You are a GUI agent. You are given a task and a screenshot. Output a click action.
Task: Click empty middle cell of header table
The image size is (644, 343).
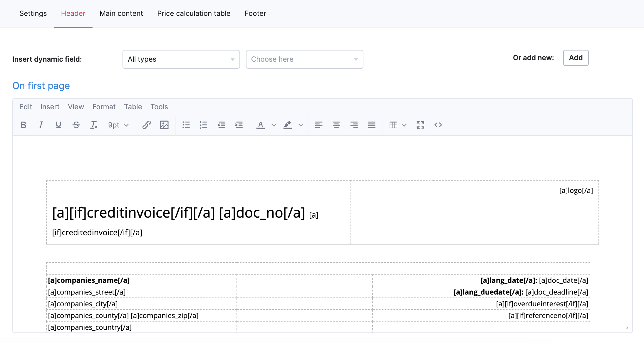click(392, 212)
